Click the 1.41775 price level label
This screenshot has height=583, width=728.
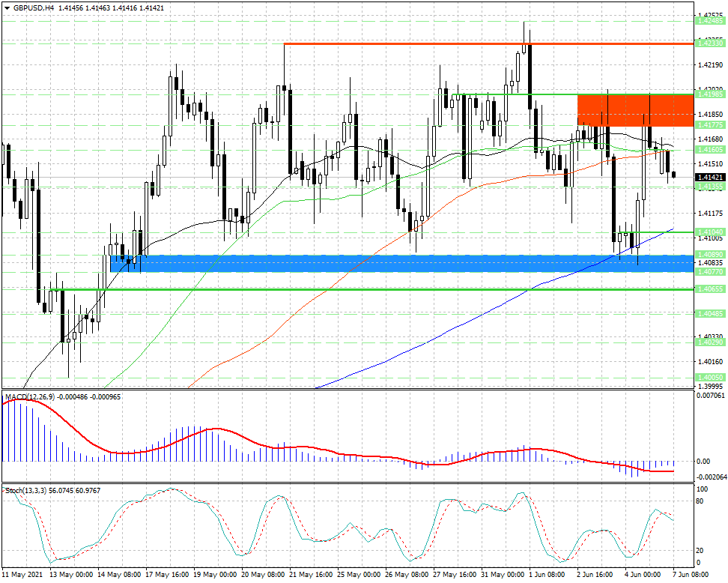click(x=710, y=125)
